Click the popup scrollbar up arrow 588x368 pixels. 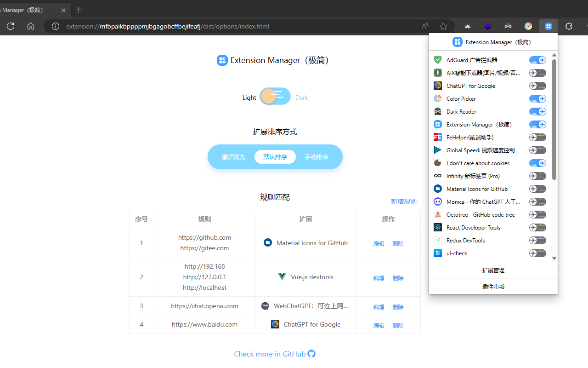pyautogui.click(x=554, y=55)
